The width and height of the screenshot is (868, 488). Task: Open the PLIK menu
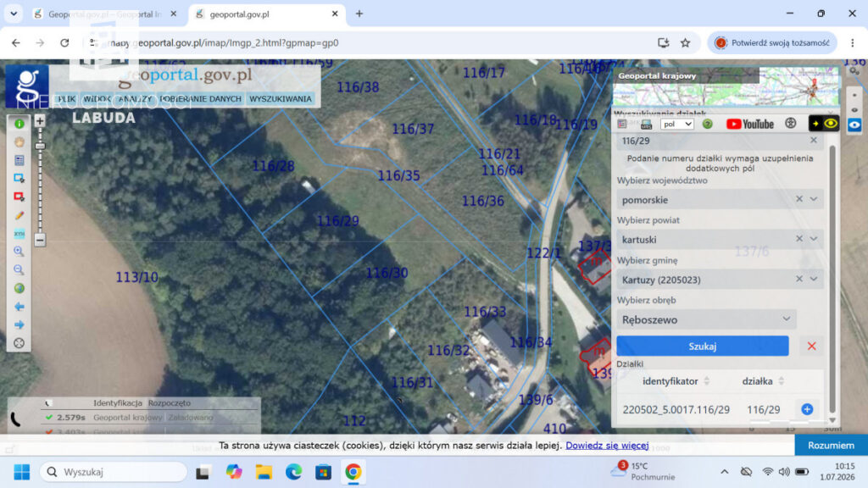point(67,99)
